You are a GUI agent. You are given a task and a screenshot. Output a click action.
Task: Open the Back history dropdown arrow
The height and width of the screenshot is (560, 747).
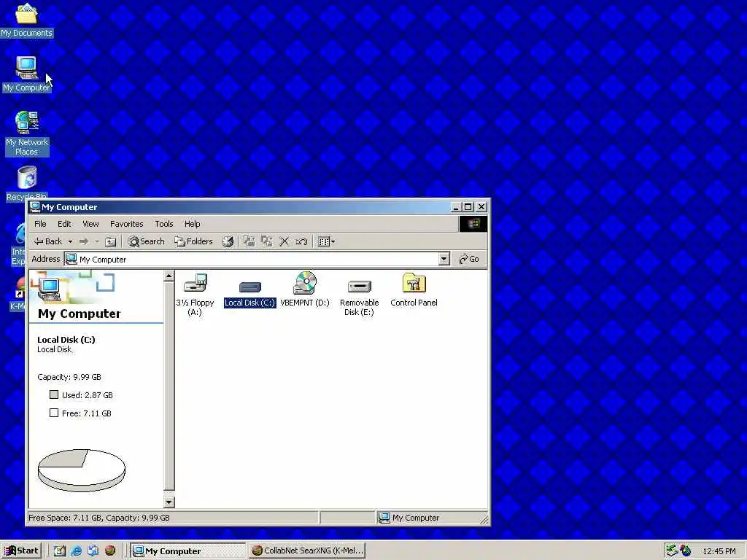point(70,241)
